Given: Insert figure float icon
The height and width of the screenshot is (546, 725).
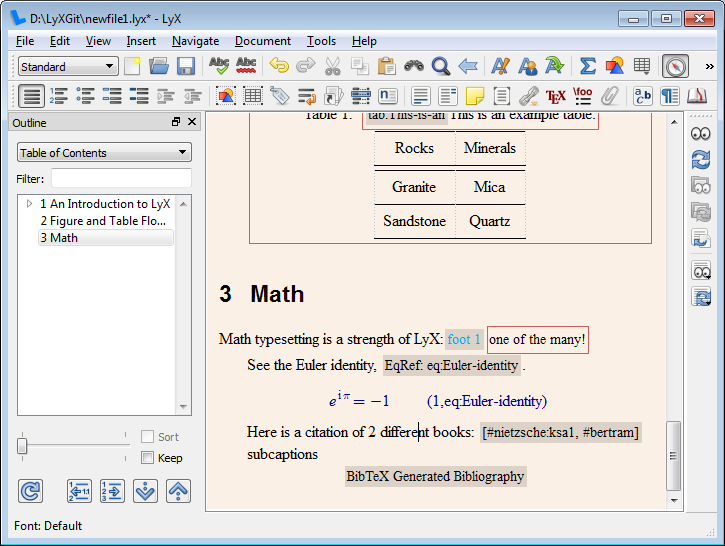Looking at the screenshot, I should click(226, 96).
